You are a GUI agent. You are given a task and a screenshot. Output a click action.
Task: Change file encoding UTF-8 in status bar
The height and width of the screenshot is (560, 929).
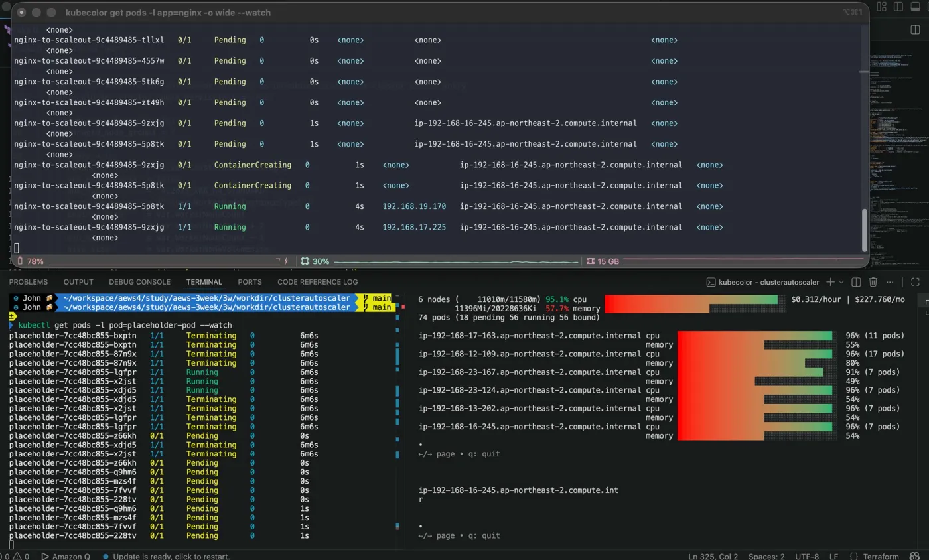807,556
